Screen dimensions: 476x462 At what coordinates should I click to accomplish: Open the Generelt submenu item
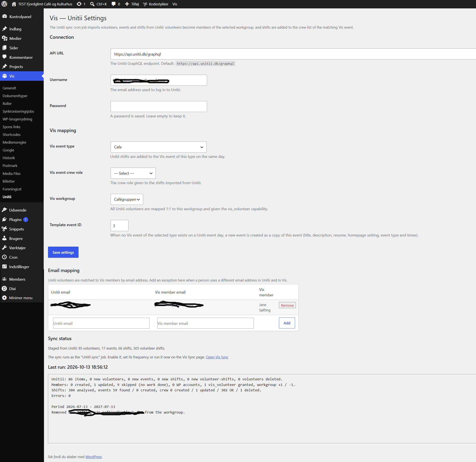click(9, 88)
